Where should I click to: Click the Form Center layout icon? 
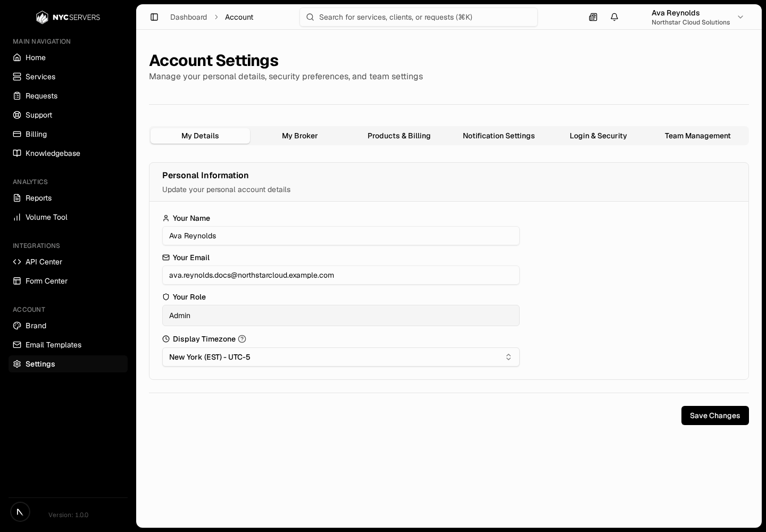point(17,281)
